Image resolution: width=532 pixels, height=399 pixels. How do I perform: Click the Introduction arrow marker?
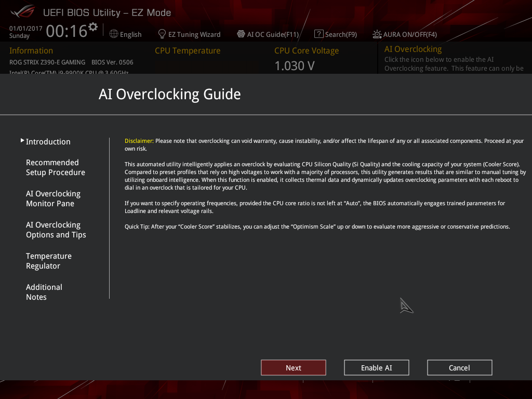(x=22, y=140)
